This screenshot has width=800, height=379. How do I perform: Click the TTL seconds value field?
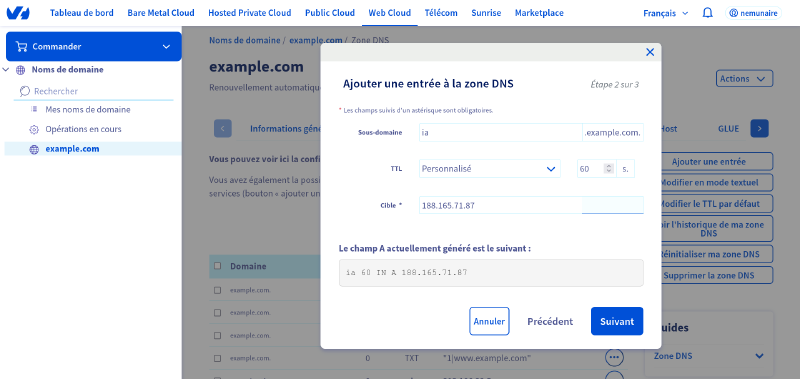[595, 168]
